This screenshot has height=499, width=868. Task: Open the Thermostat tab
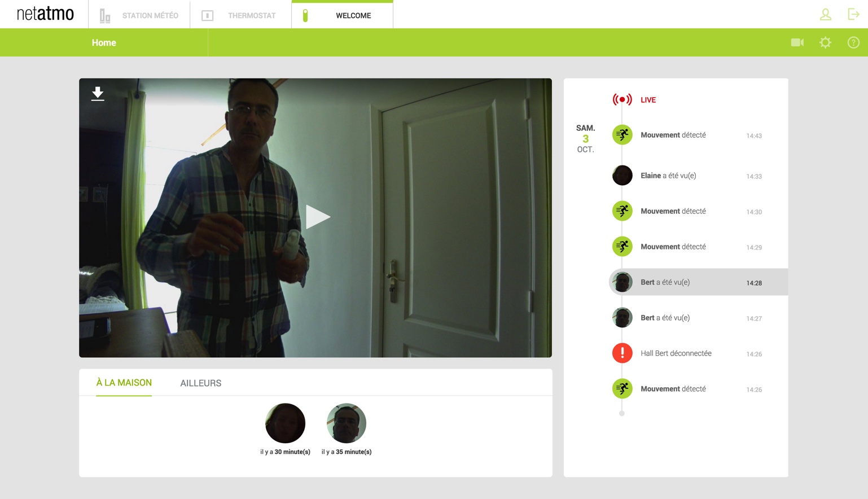click(241, 15)
